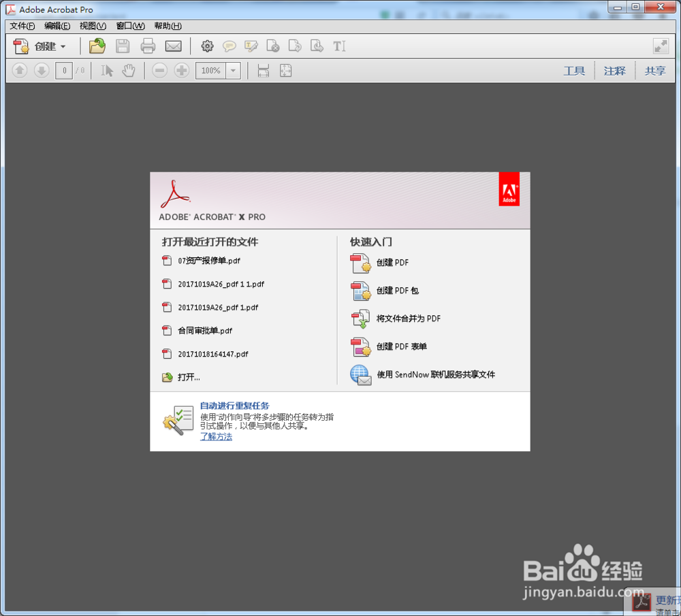Click the Save floppy disk icon

pos(123,46)
